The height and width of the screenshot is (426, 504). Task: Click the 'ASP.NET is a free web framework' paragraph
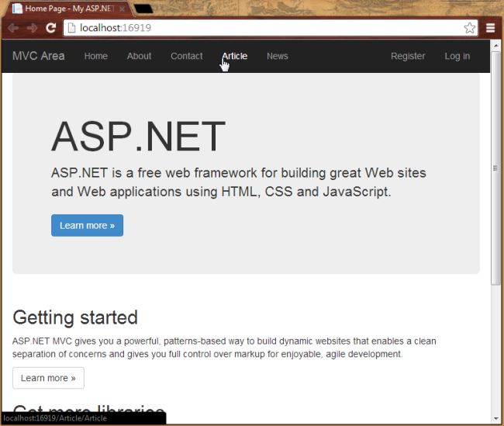coord(239,182)
